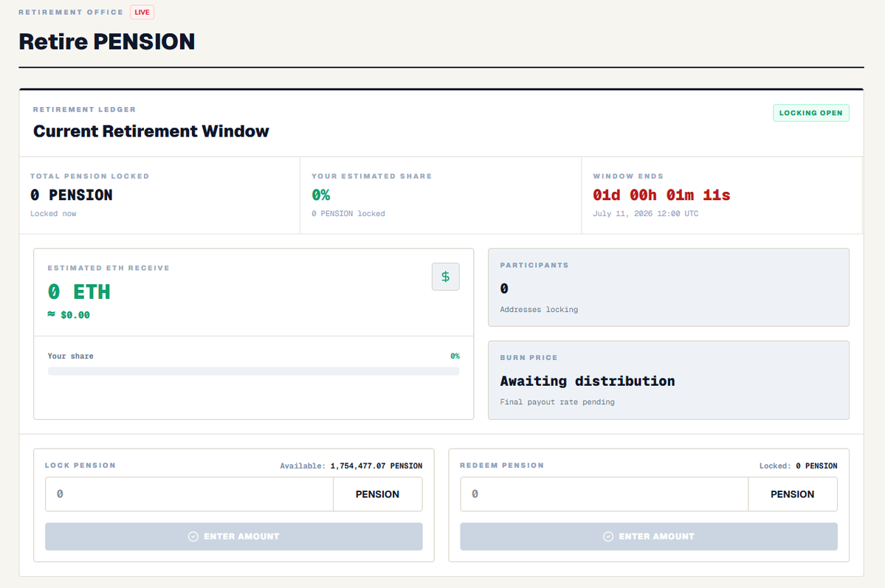Click the BURN PRICE card label

(528, 358)
